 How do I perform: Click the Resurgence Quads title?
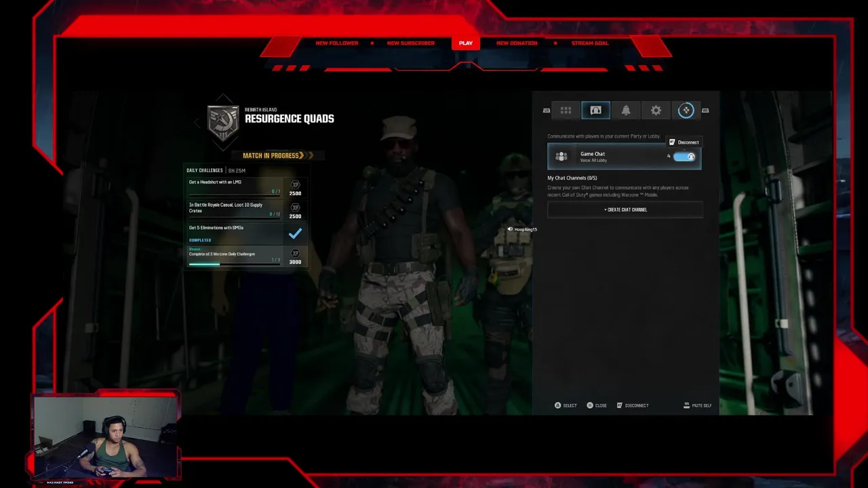click(x=290, y=119)
